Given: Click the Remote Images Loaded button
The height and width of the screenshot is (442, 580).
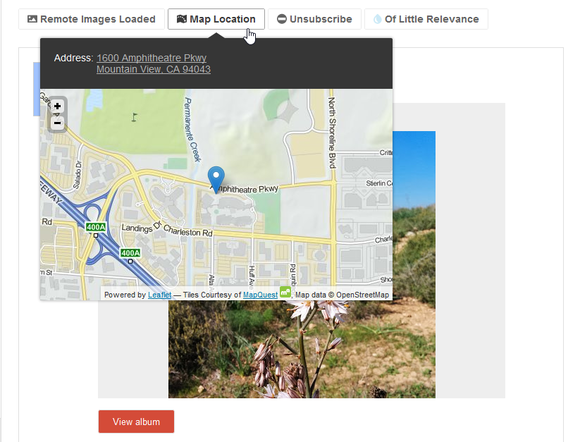Looking at the screenshot, I should tap(91, 19).
